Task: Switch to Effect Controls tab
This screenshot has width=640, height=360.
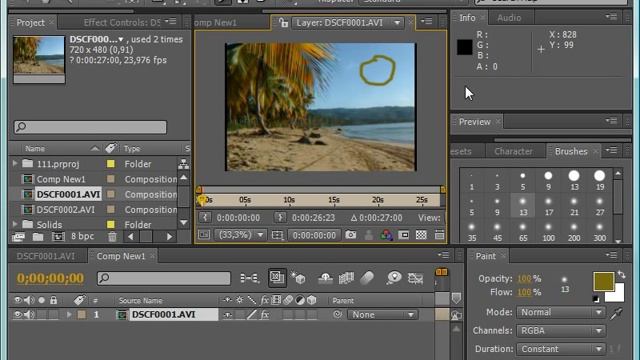Action: pos(122,23)
